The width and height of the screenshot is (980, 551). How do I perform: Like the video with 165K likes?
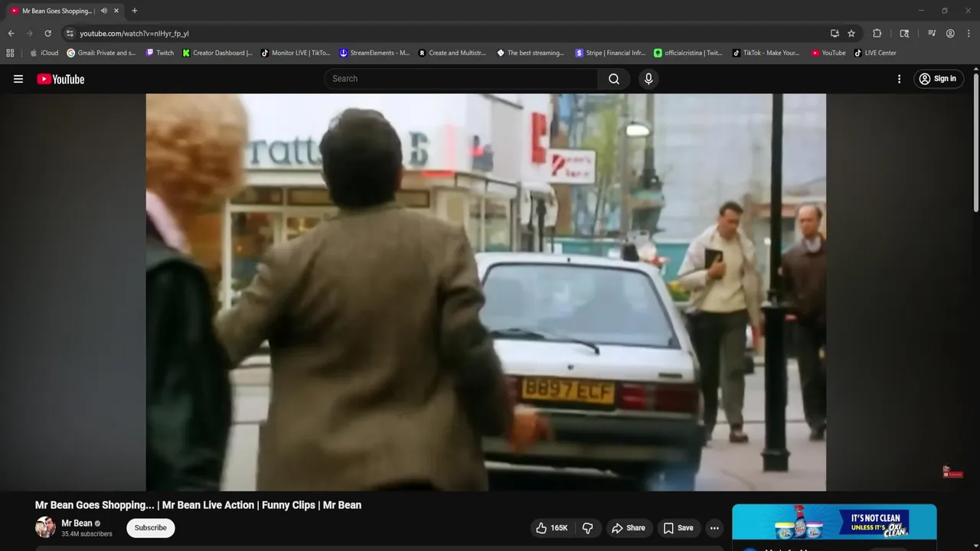click(x=552, y=528)
